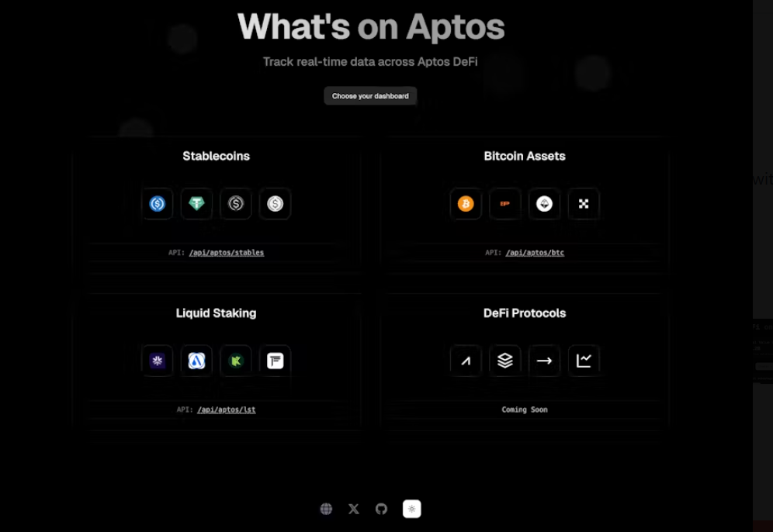Open the globe website icon in footer
Viewport: 773px width, 532px height.
326,509
